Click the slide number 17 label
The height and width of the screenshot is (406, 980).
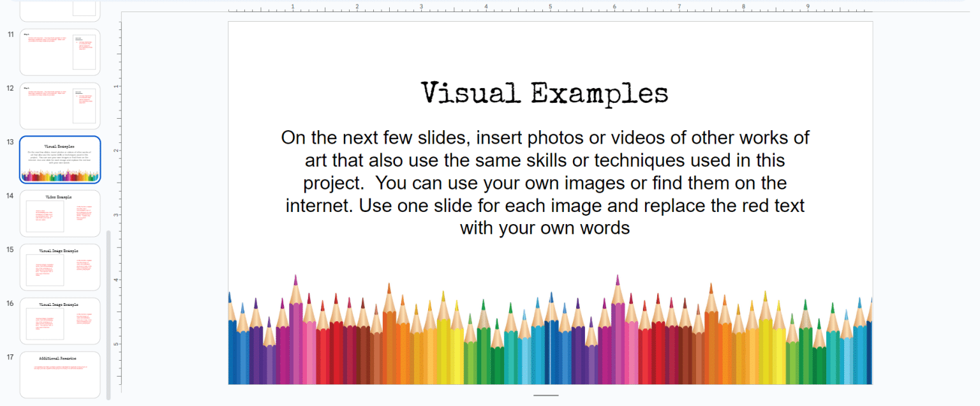(x=10, y=357)
